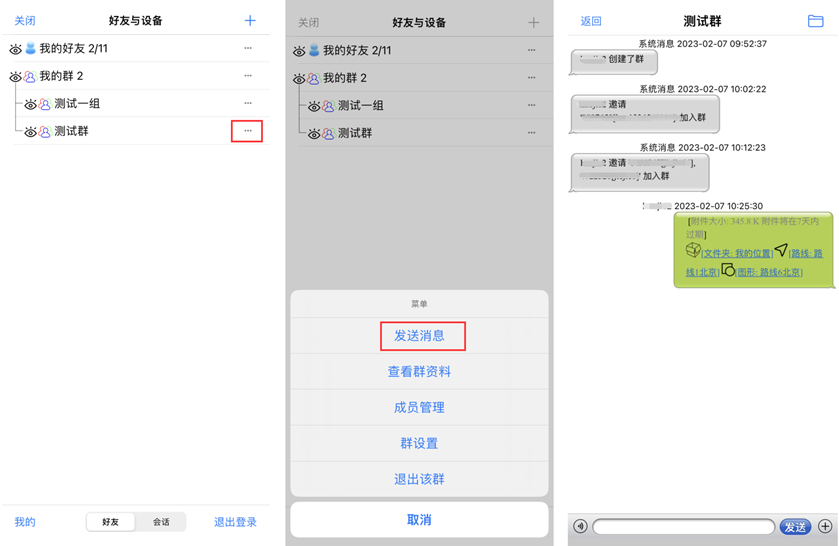Viewport: 839px width, 546px height.
Task: Click the plus icon in left panel header
Action: tap(250, 21)
